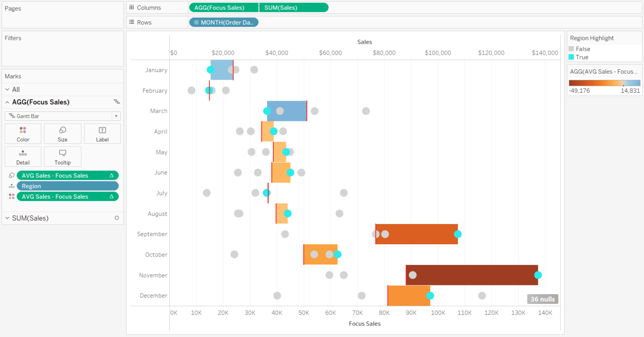The image size is (644, 337).
Task: Click the detail dots icon beside the Region pill
Action: (x=11, y=185)
